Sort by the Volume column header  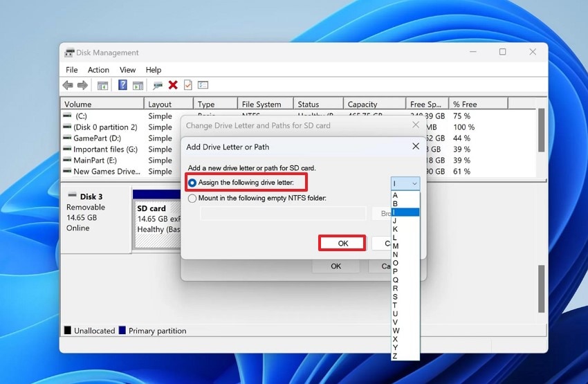click(x=102, y=104)
